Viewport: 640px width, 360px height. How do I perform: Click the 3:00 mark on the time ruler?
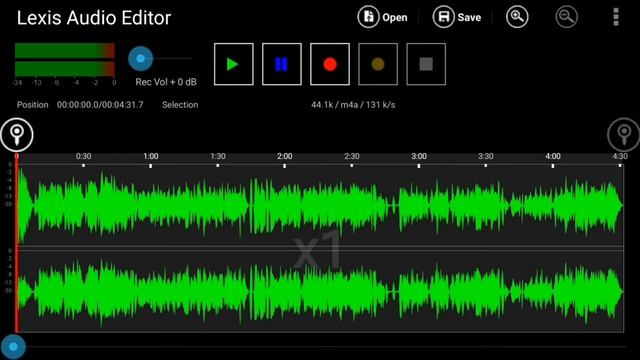coord(419,156)
